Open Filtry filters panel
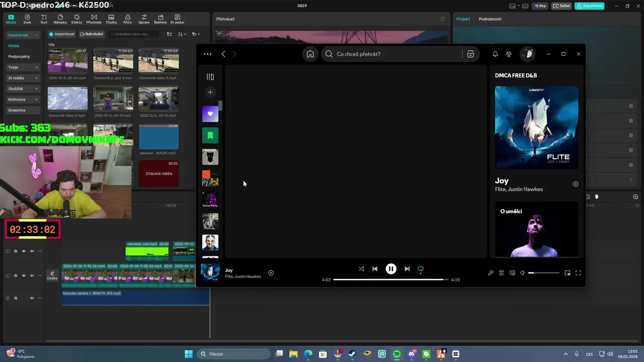Viewport: 644px width, 362px height. point(127,19)
